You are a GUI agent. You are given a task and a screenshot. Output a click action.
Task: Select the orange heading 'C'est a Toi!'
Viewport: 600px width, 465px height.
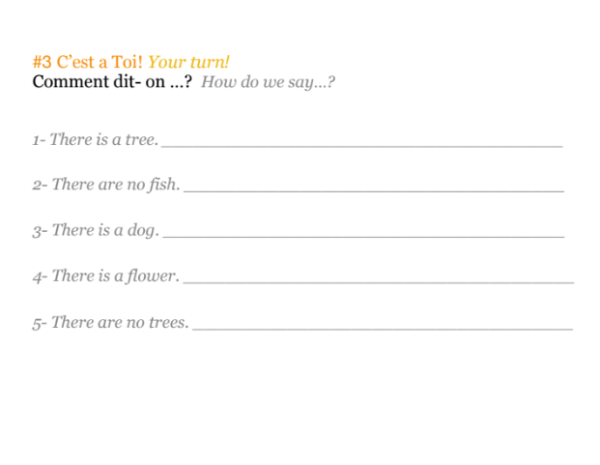99,62
